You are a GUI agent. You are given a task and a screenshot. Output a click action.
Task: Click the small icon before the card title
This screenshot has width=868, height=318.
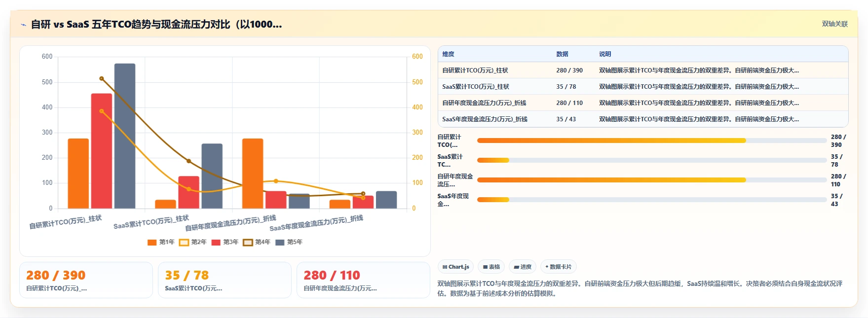(x=23, y=25)
